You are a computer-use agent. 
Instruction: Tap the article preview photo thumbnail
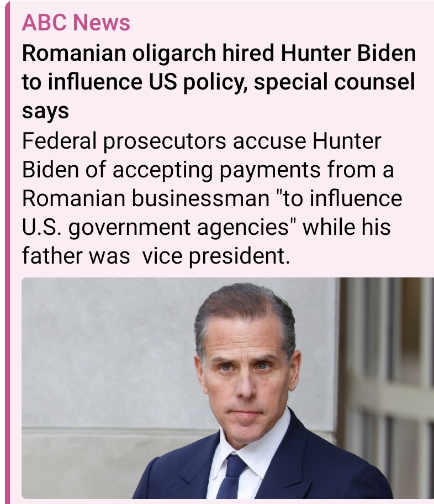point(227,388)
